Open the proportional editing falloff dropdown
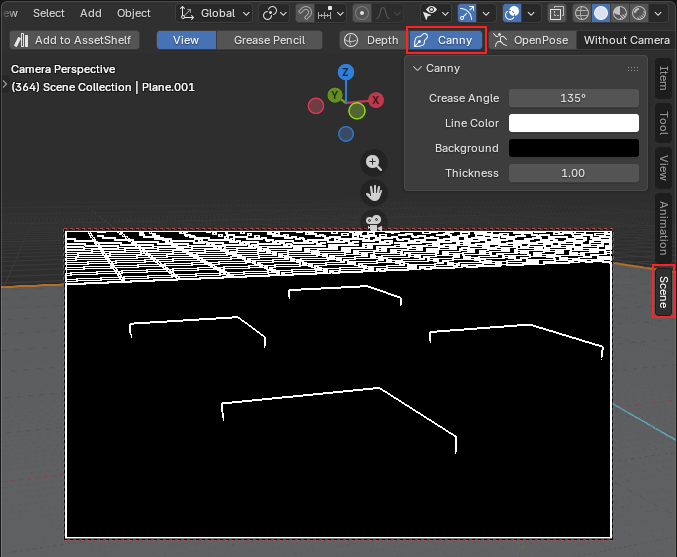Image resolution: width=677 pixels, height=557 pixels. tap(388, 13)
